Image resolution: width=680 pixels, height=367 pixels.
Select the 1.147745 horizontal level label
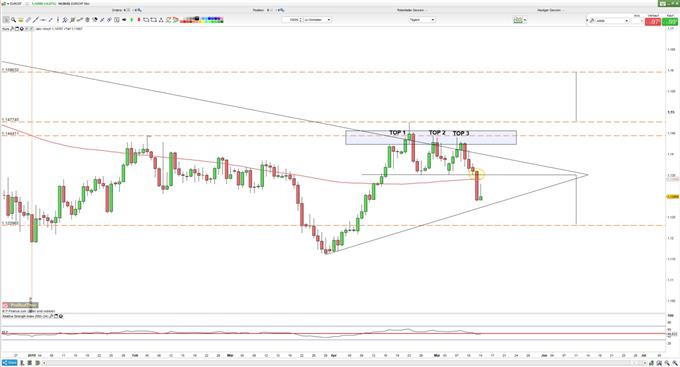click(x=10, y=119)
